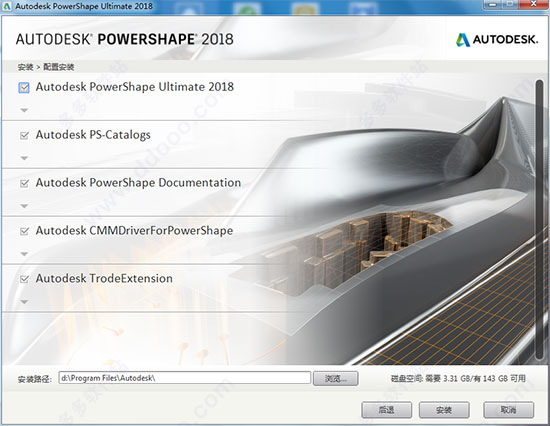The height and width of the screenshot is (426, 550).
Task: Minimize the installer window
Action: 493,4
